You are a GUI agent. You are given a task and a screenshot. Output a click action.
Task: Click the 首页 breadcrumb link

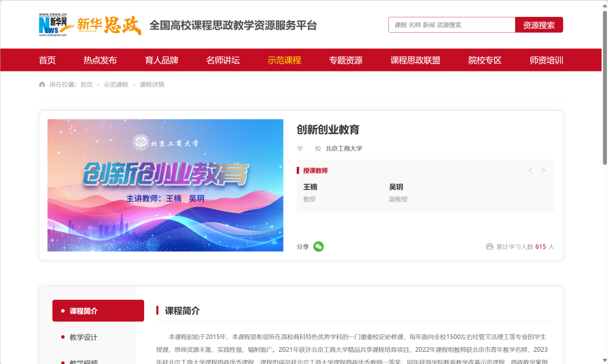click(x=86, y=84)
